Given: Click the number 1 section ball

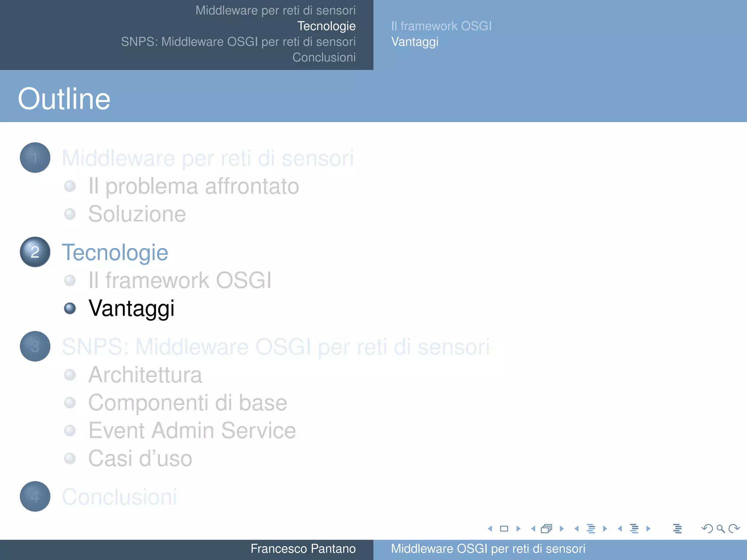Looking at the screenshot, I should tap(35, 157).
